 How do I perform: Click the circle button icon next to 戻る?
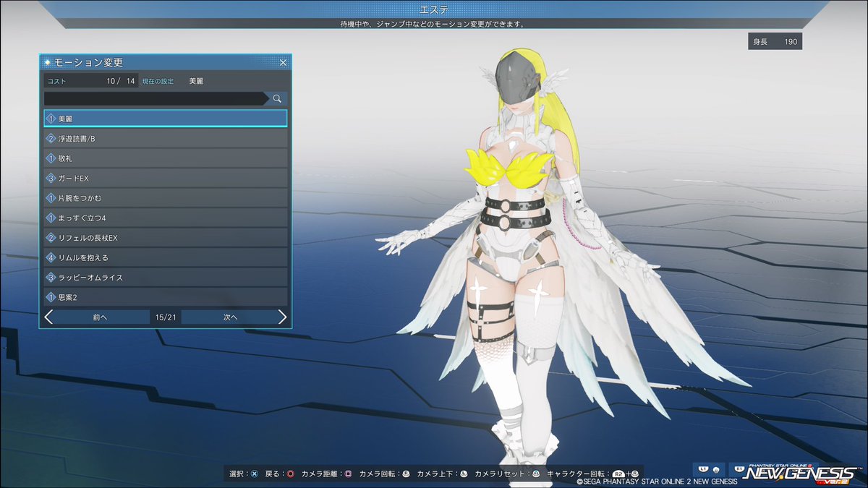click(x=290, y=474)
